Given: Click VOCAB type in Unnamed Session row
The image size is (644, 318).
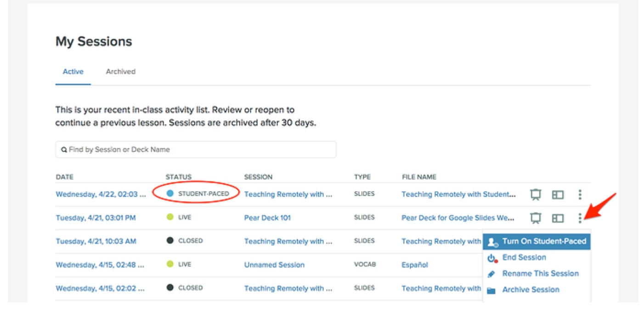Looking at the screenshot, I should [x=365, y=264].
